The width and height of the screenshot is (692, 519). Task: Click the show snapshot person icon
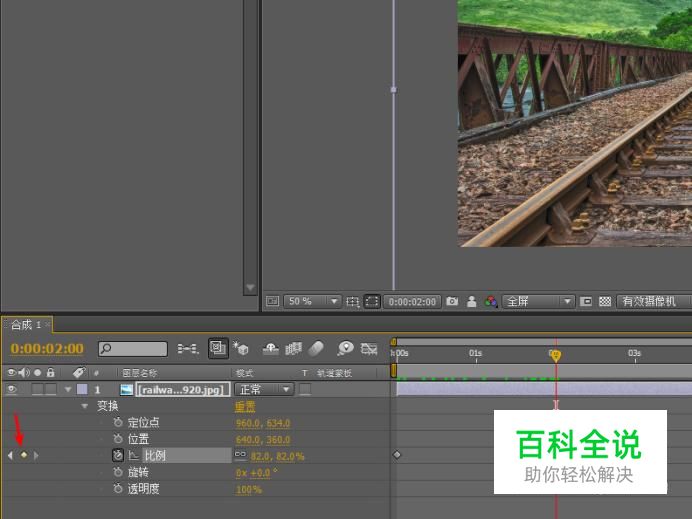tap(471, 301)
